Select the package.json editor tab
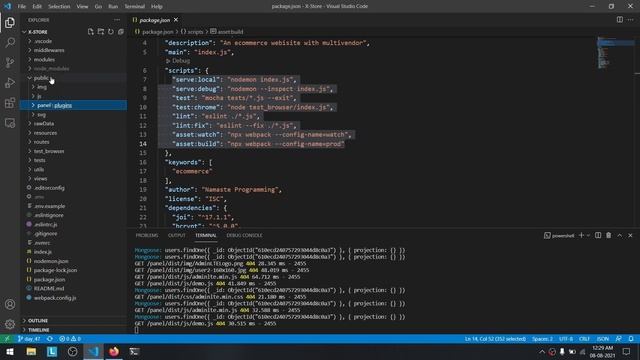This screenshot has height=360, width=640. (x=155, y=20)
